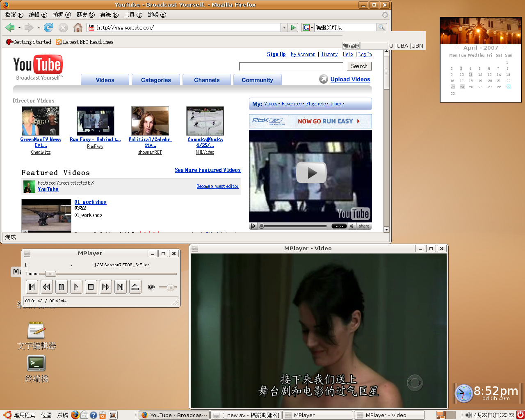Click the panel volume speaker icon
This screenshot has width=525, height=420.
469,415
